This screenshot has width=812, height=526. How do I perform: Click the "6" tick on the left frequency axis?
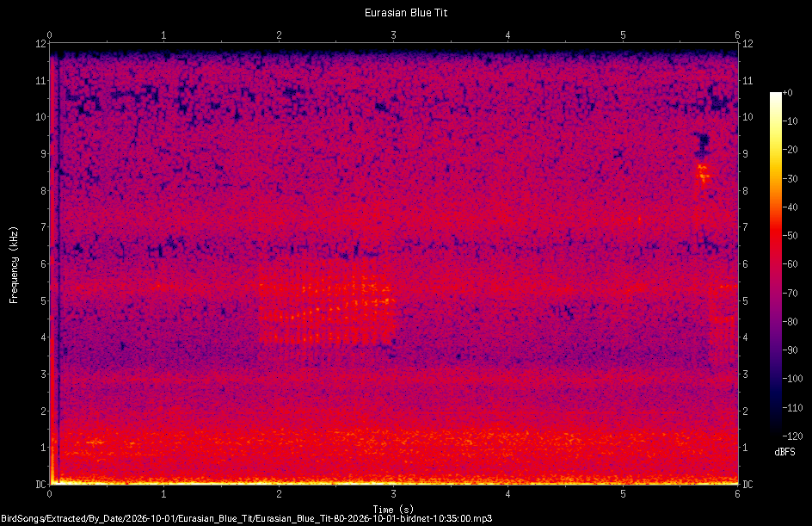point(44,263)
